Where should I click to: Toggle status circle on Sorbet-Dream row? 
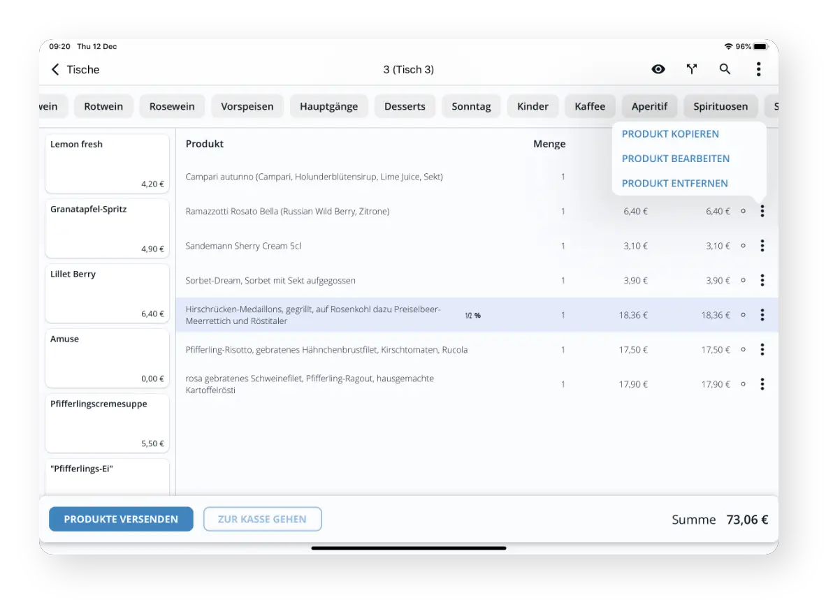click(x=743, y=280)
